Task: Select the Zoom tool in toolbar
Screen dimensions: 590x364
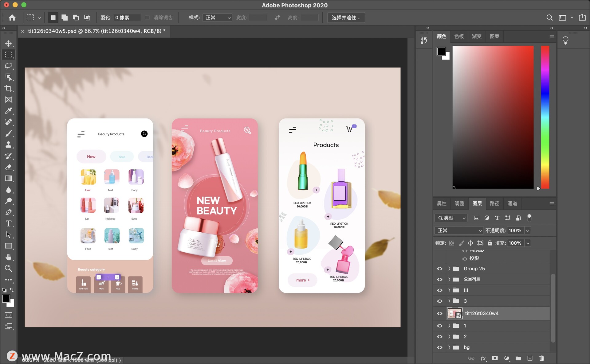Action: pos(8,268)
